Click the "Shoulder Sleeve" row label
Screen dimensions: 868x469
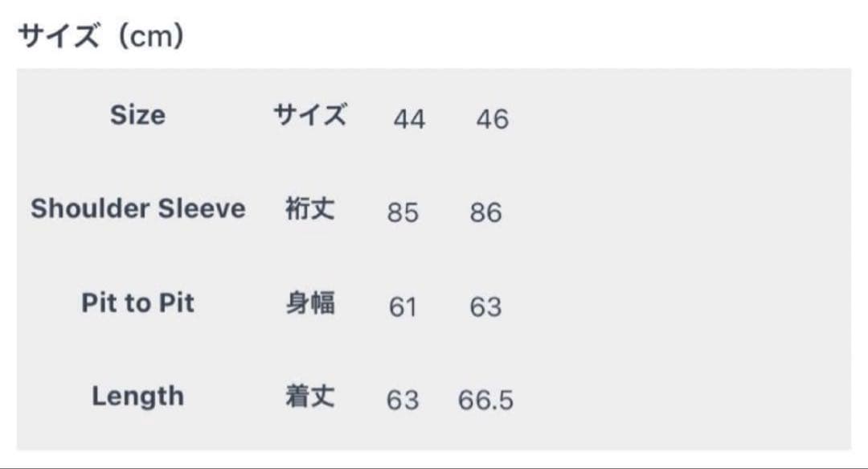click(x=138, y=209)
